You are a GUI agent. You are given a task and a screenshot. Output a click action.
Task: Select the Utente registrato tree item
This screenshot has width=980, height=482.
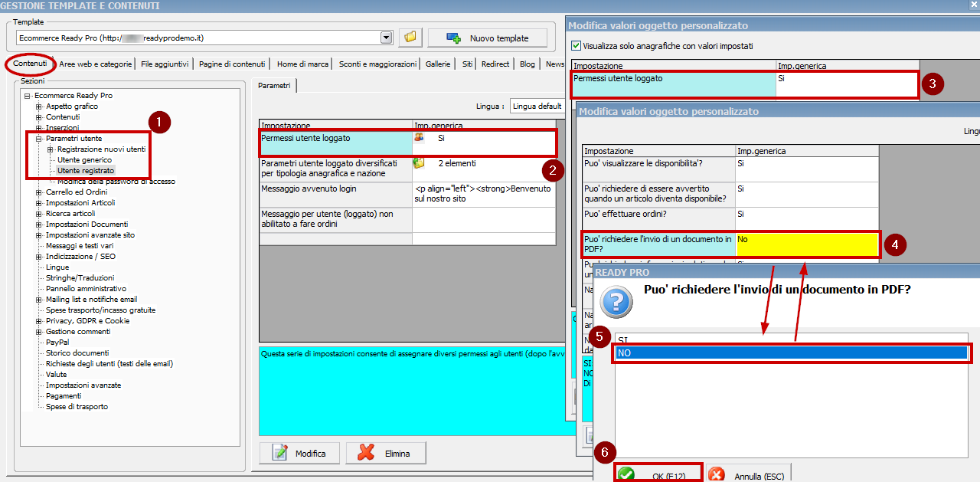click(x=86, y=171)
